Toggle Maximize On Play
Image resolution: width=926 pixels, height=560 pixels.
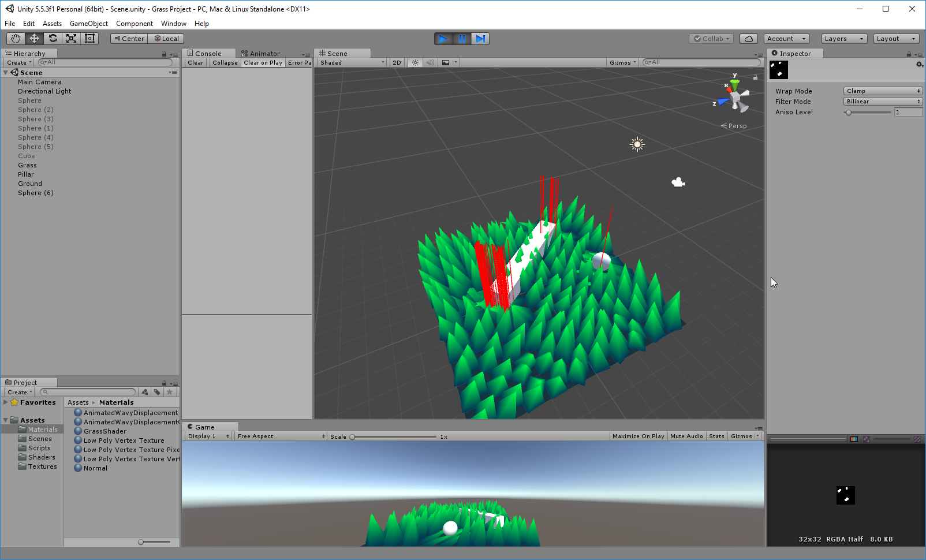tap(638, 436)
